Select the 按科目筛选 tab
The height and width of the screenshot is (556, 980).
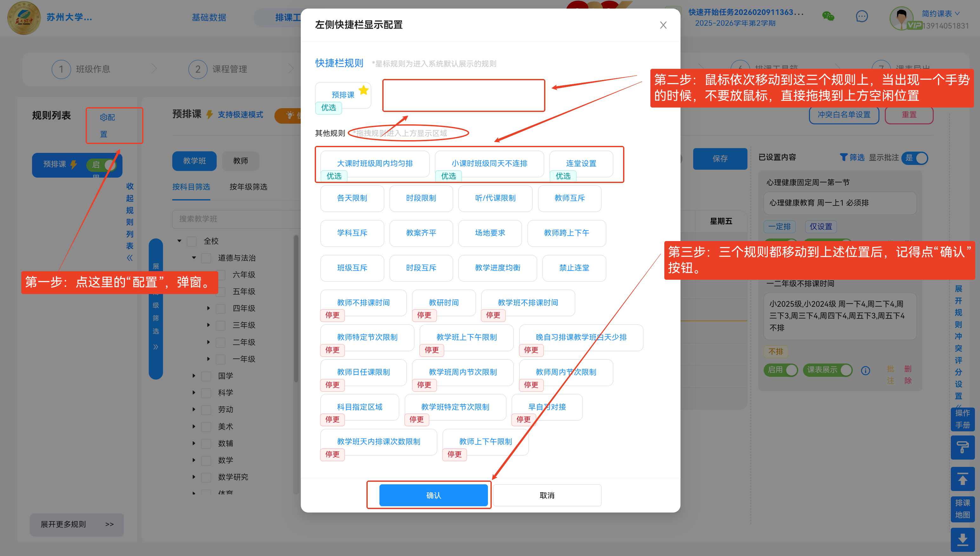191,187
